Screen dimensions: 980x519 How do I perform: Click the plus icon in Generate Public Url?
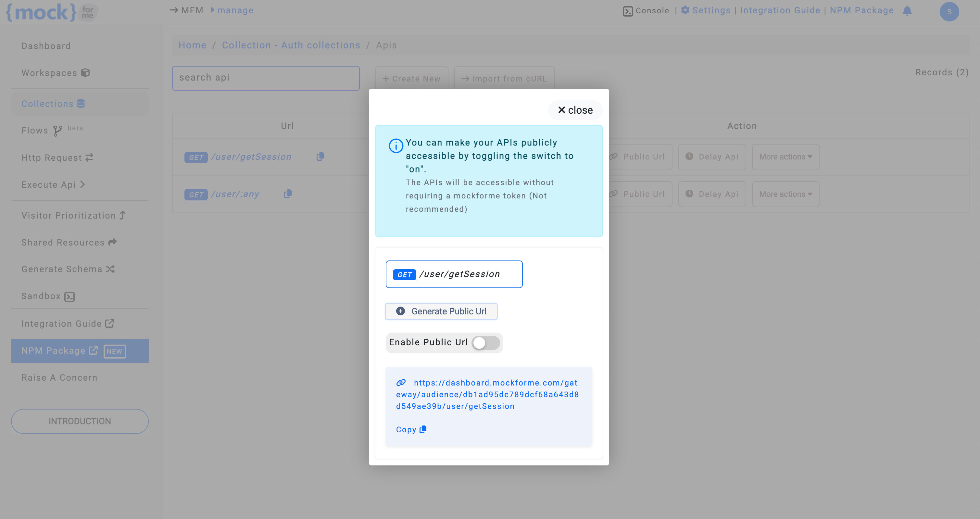[x=400, y=311]
